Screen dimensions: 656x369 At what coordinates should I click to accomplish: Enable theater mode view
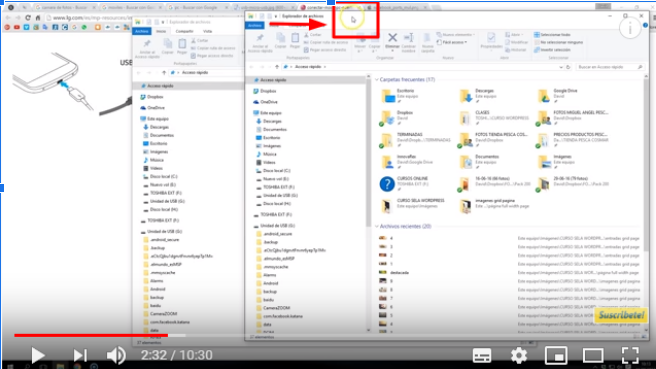[x=593, y=355]
